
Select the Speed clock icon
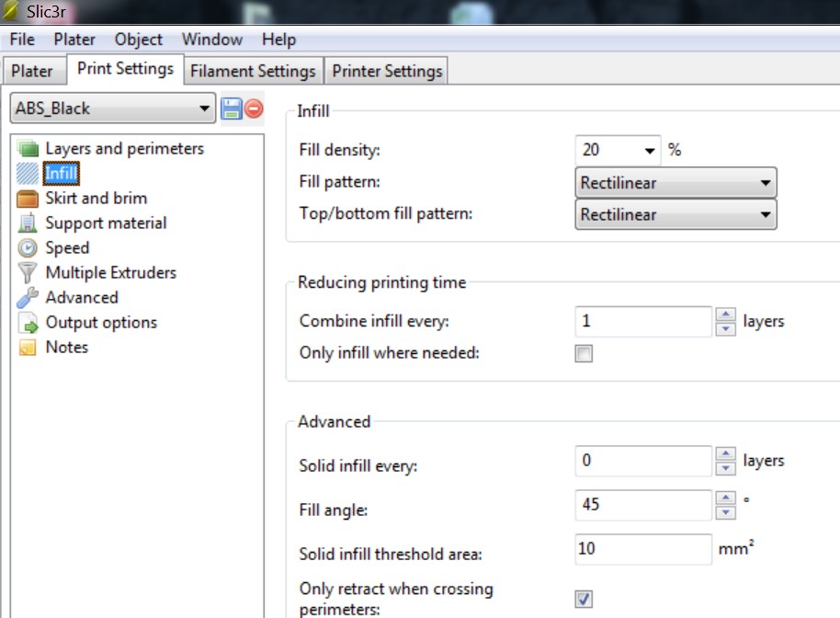click(x=28, y=248)
